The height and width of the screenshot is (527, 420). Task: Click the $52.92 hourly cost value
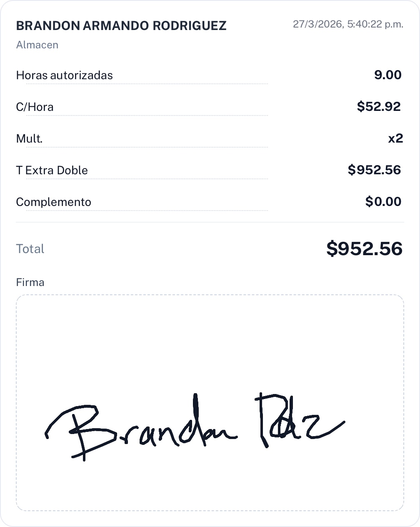click(379, 107)
